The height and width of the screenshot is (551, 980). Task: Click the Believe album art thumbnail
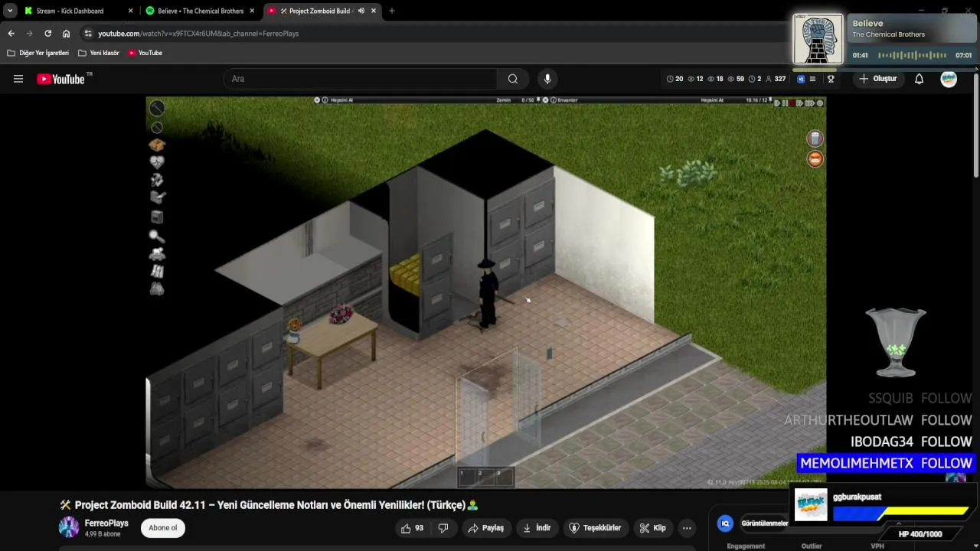click(x=818, y=39)
